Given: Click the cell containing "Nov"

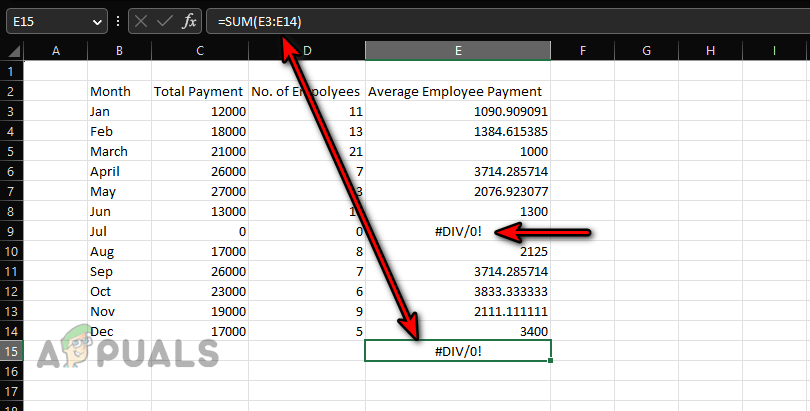Looking at the screenshot, I should [x=119, y=311].
